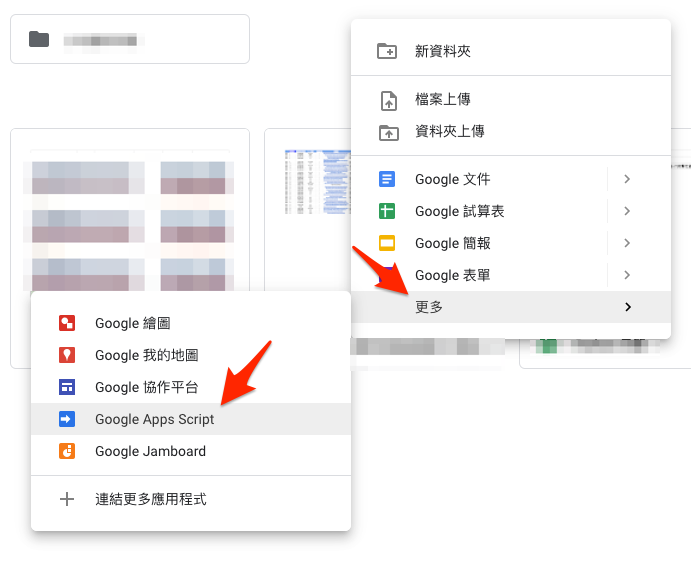Click the file upload icon

(x=387, y=100)
